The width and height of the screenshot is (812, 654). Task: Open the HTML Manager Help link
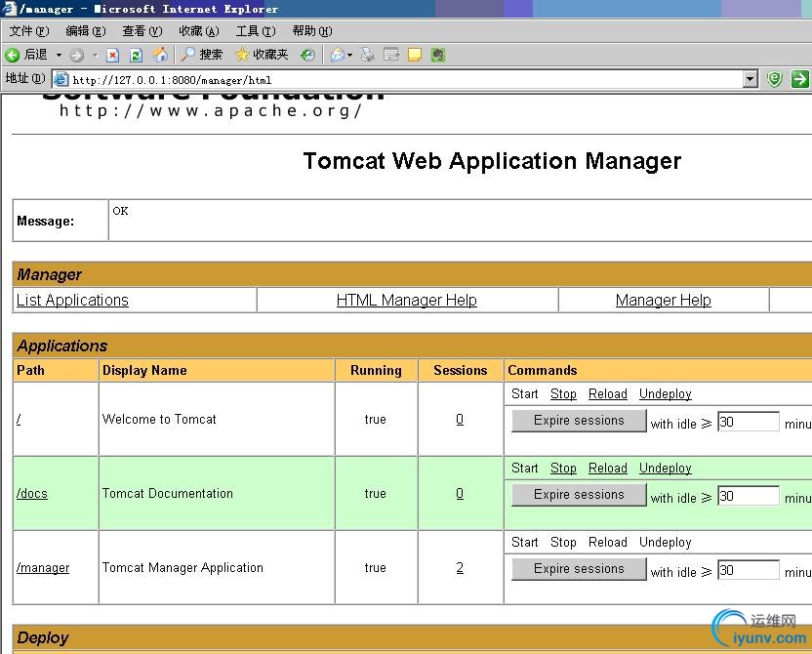406,301
